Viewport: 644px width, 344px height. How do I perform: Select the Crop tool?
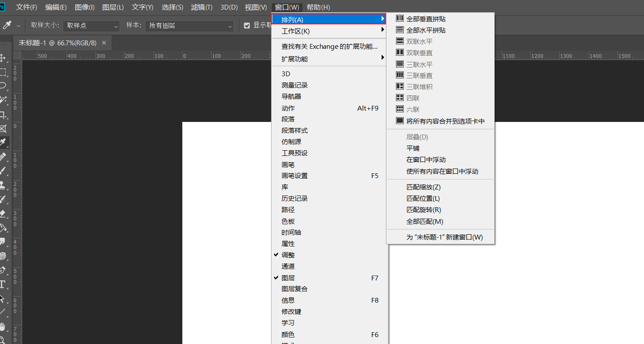click(3, 115)
